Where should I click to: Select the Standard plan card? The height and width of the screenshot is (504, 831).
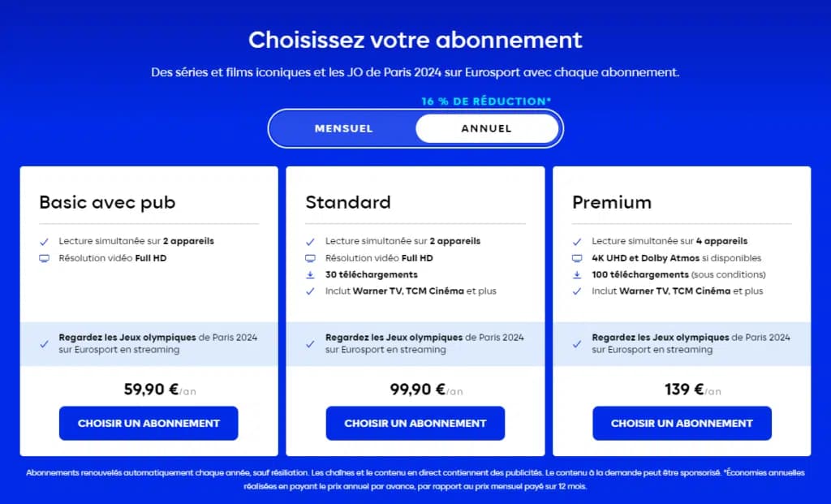click(x=415, y=308)
